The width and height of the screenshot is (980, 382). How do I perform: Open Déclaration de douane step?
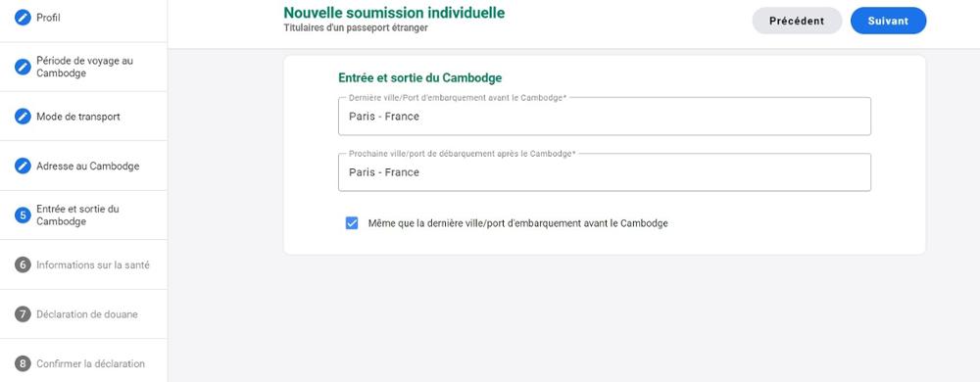[87, 314]
